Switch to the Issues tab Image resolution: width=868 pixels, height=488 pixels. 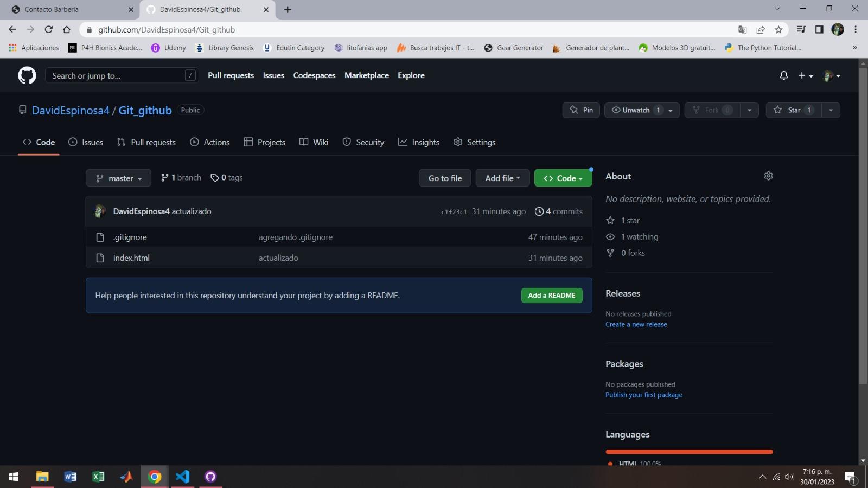click(x=86, y=142)
